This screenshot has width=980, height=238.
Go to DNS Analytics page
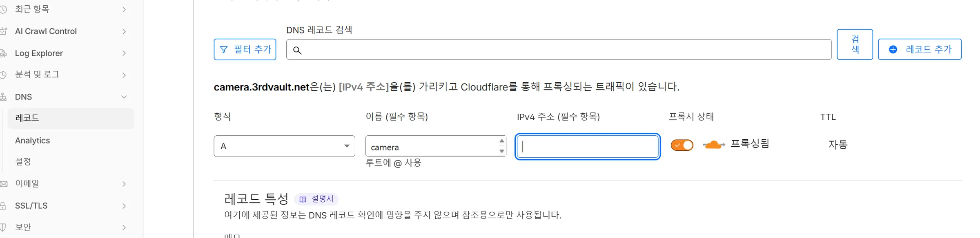point(33,140)
